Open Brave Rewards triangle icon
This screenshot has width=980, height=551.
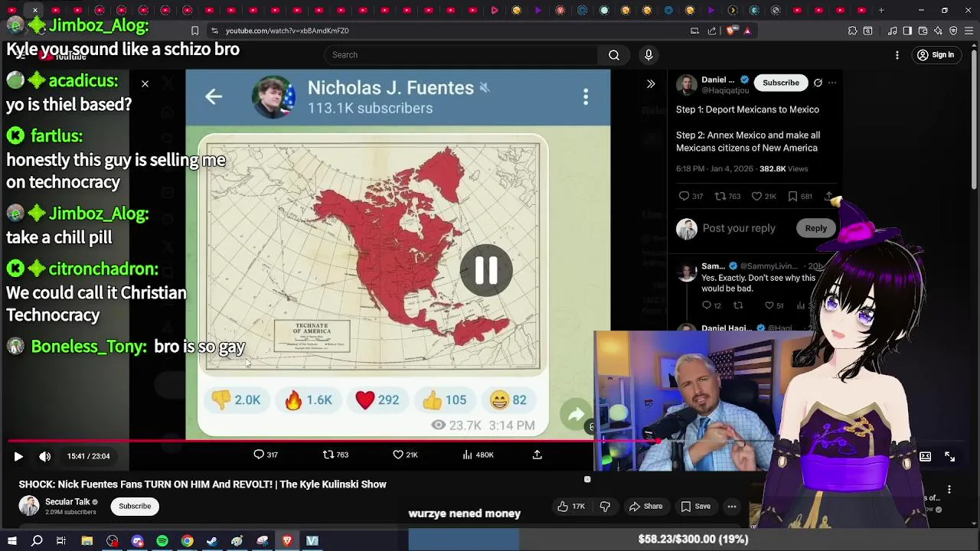pyautogui.click(x=747, y=31)
